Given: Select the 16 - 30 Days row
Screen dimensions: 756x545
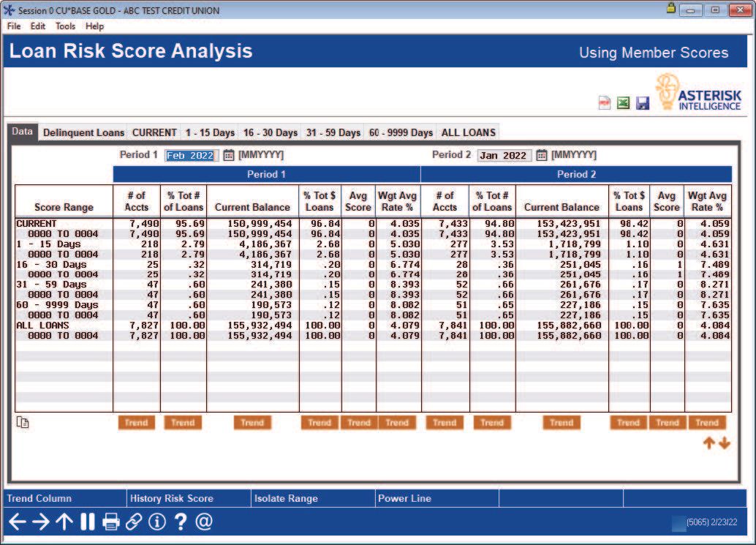Looking at the screenshot, I should pyautogui.click(x=373, y=264).
